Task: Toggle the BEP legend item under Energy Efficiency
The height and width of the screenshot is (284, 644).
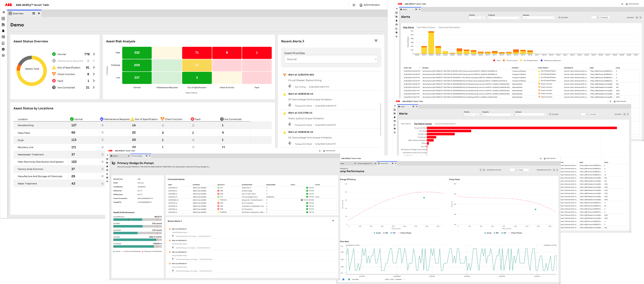Action: coord(385,233)
